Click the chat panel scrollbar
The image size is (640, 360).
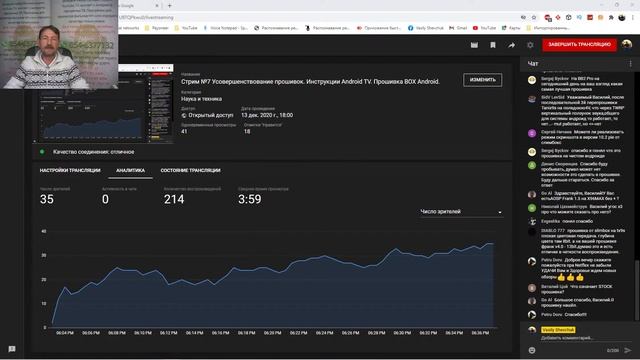[637, 290]
